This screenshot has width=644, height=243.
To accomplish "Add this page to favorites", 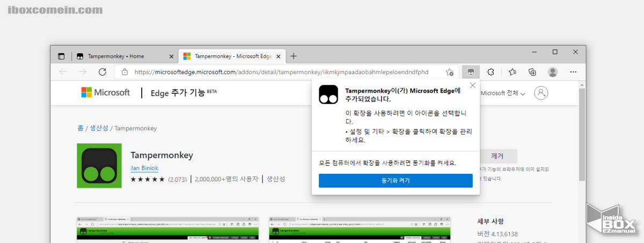I will pyautogui.click(x=449, y=72).
